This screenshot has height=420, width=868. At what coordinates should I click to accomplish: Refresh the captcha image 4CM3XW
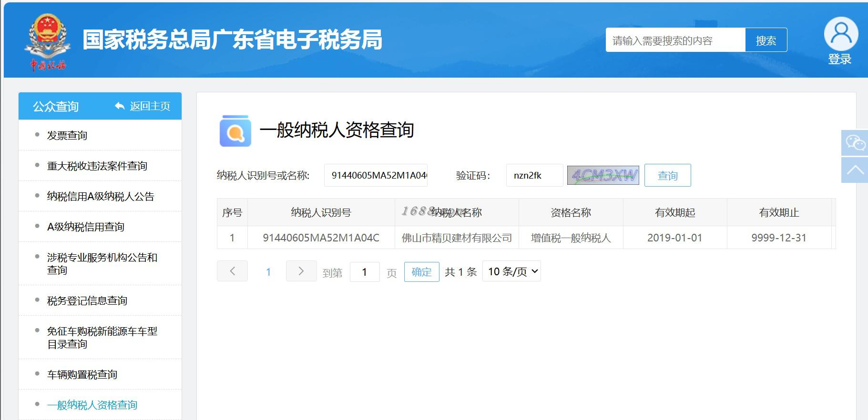[x=603, y=175]
